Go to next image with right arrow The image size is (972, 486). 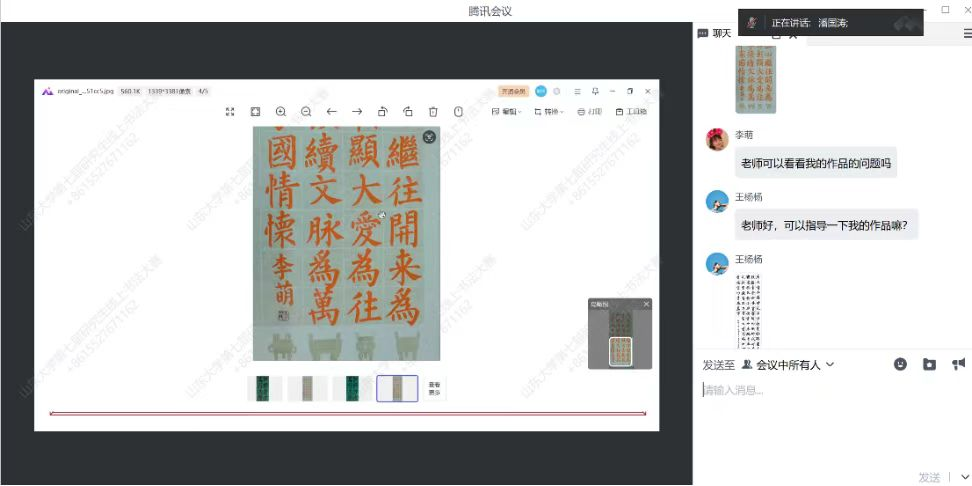(x=357, y=112)
